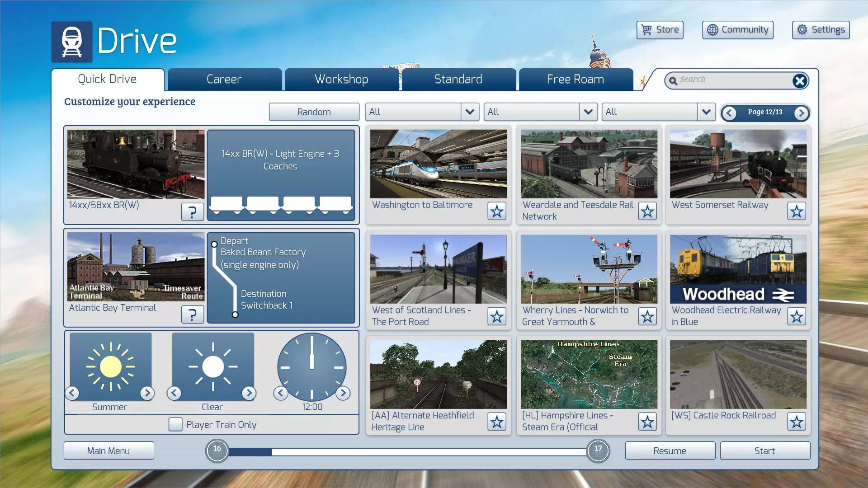This screenshot has height=488, width=868.
Task: Enable Player Train Only checkbox
Action: [x=175, y=424]
